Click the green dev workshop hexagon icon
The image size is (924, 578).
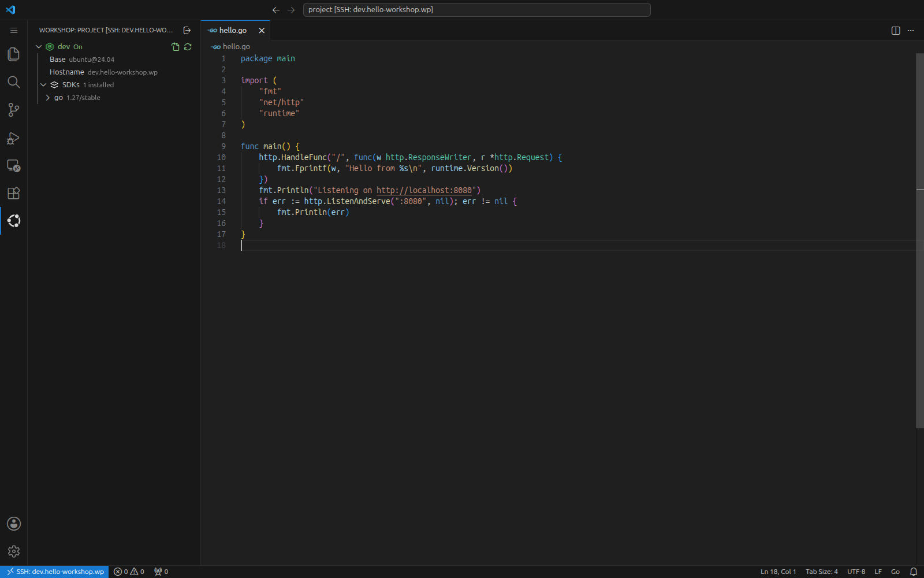50,47
